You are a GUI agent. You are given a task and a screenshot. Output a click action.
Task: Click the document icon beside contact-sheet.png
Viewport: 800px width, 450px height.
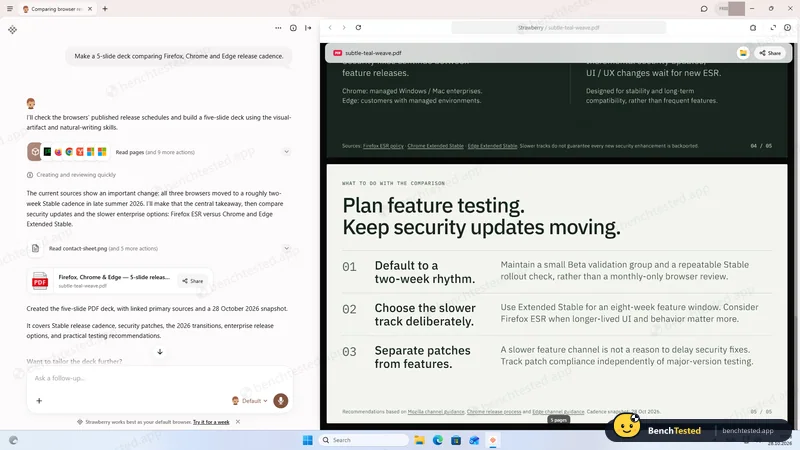(35, 248)
